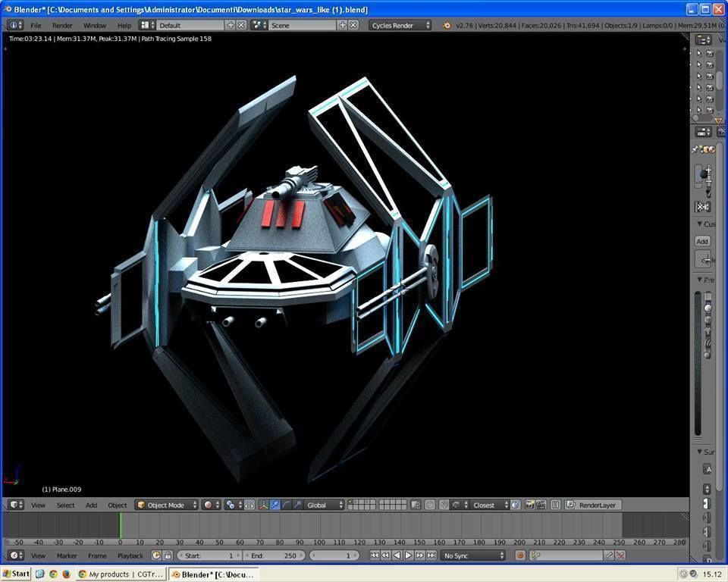The image size is (728, 582).
Task: Toggle automatic keyframe record button
Action: tap(520, 555)
